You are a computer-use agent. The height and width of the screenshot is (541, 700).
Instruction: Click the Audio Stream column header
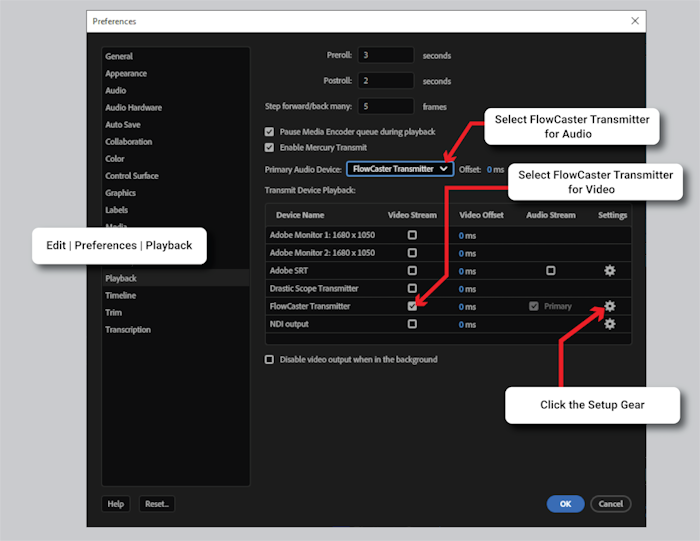(x=551, y=215)
